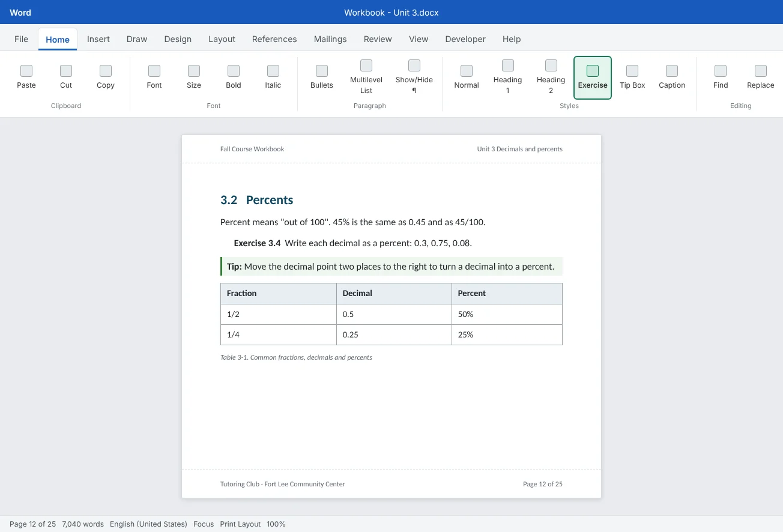Click the Home tab
The height and width of the screenshot is (532, 783).
(58, 40)
